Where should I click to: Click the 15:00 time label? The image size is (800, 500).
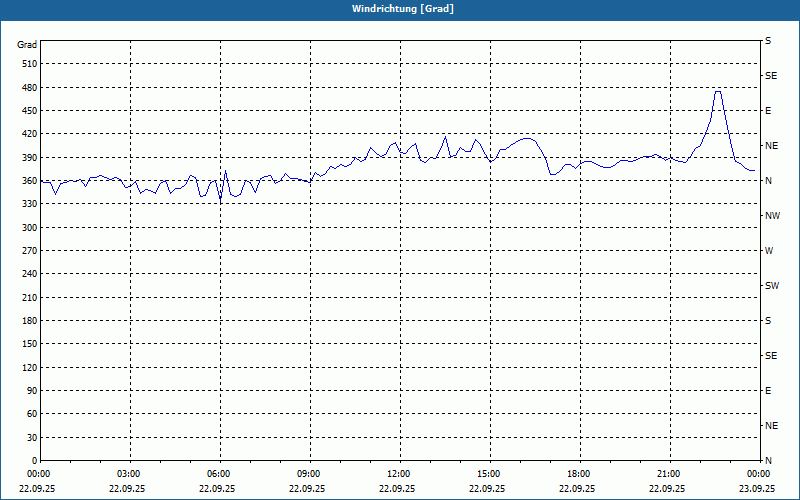click(x=488, y=474)
